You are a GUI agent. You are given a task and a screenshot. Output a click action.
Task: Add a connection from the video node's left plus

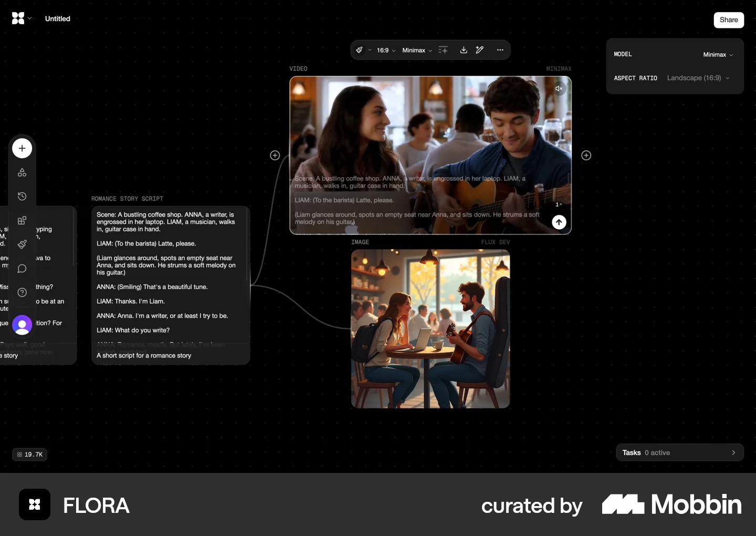pos(275,156)
